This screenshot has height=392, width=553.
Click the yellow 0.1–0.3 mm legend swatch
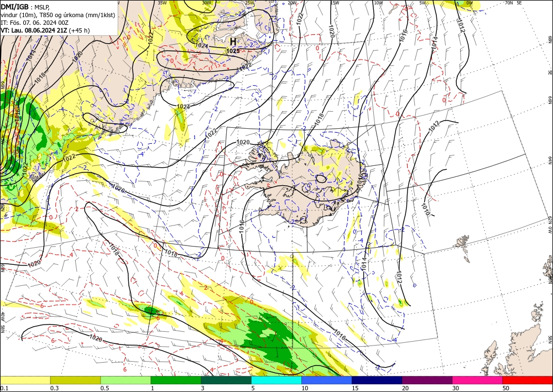pos(25,380)
